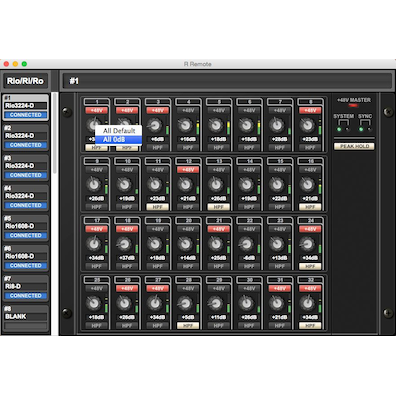Viewport: 396px width, 396px height.
Task: Open the Rio/Ri/Ro device list header
Action: click(x=25, y=81)
